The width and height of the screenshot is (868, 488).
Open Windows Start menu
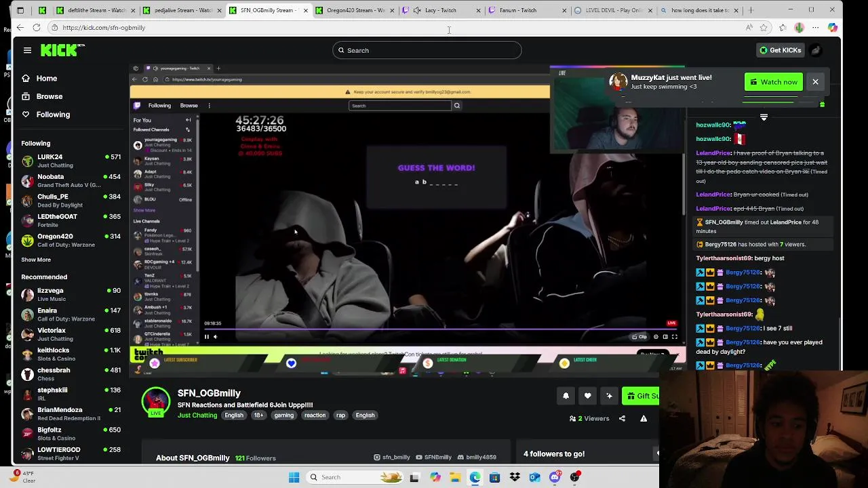point(294,477)
